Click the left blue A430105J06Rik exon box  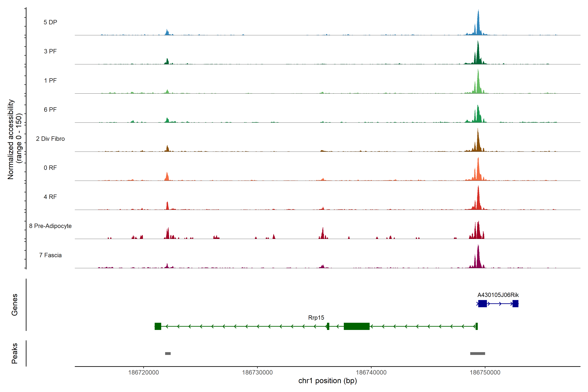(x=482, y=303)
